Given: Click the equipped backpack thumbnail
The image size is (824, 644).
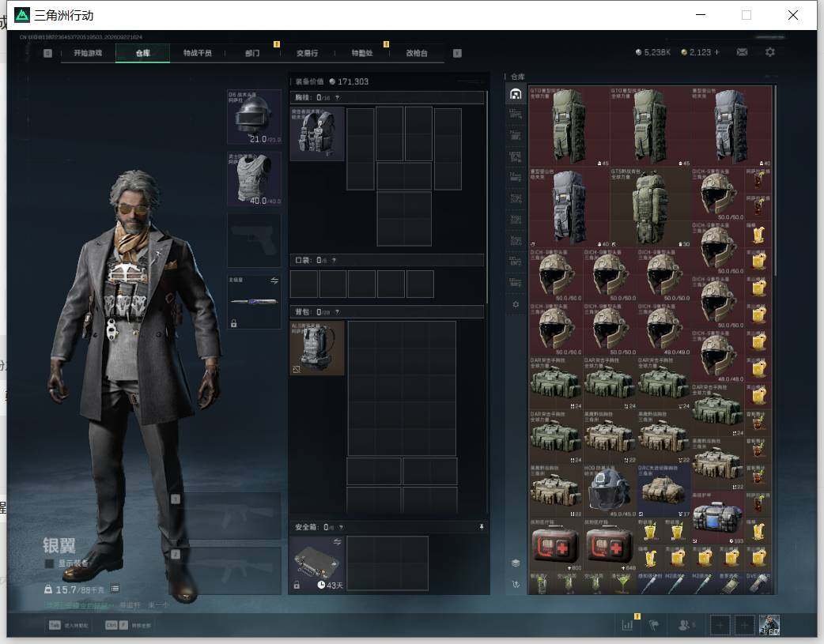Looking at the screenshot, I should pyautogui.click(x=317, y=348).
